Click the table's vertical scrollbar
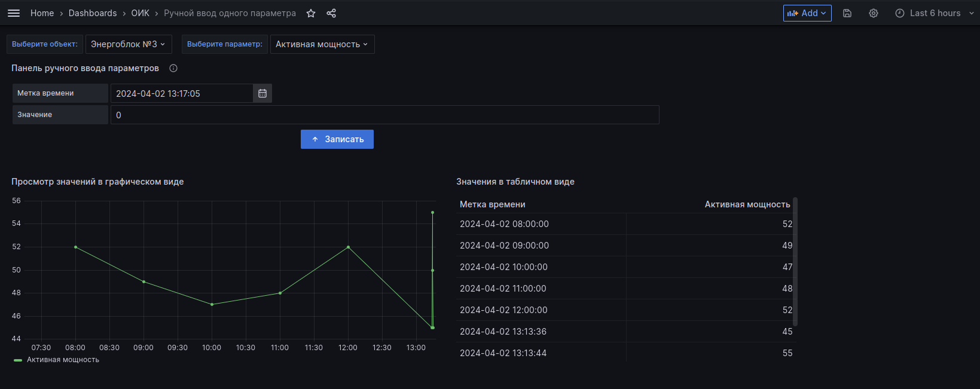This screenshot has height=389, width=980. [x=795, y=262]
